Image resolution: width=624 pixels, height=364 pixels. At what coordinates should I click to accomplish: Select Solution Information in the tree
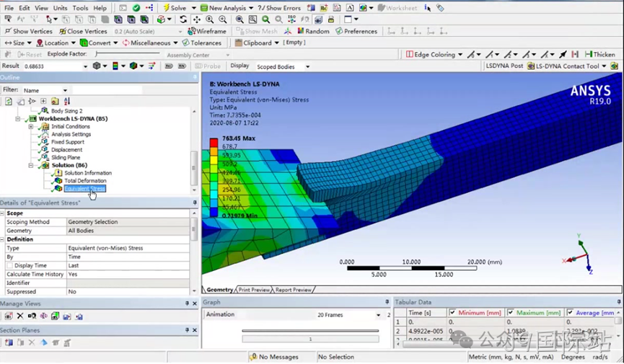88,173
